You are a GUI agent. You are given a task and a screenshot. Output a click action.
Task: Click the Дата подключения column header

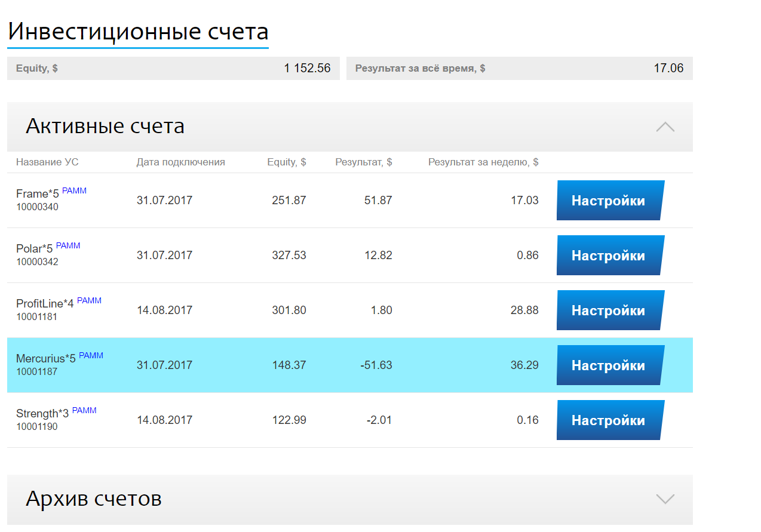pos(181,162)
